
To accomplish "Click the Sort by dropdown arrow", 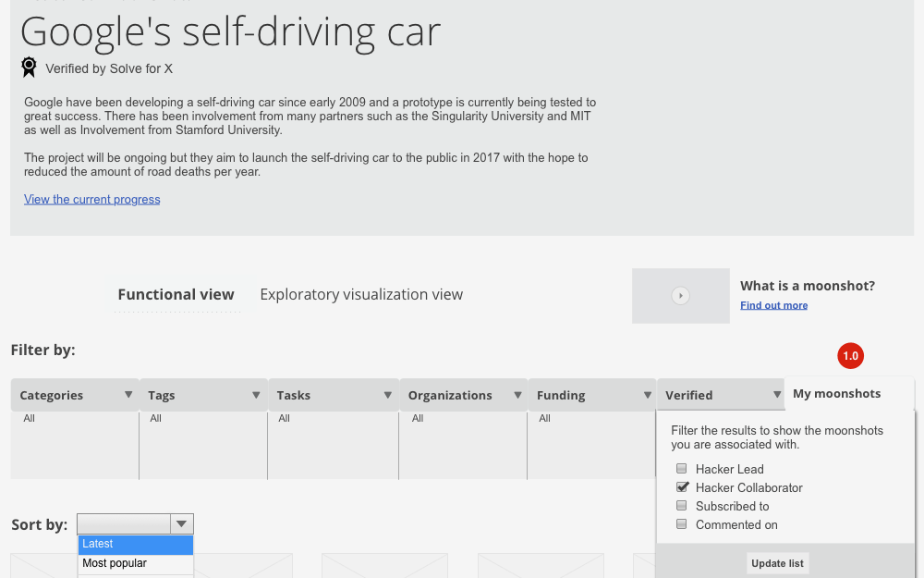I will [182, 524].
